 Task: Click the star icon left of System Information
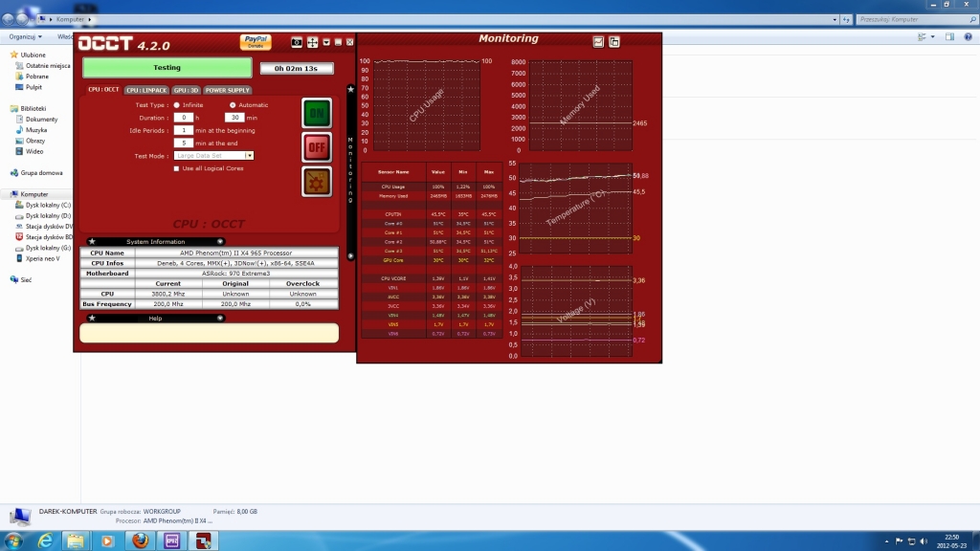click(92, 241)
